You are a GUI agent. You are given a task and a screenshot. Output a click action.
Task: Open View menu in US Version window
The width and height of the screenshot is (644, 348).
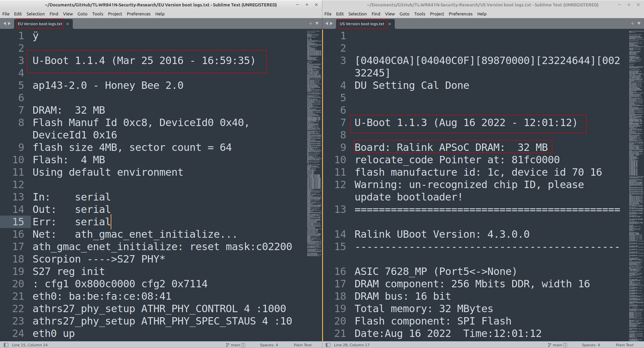tap(390, 14)
